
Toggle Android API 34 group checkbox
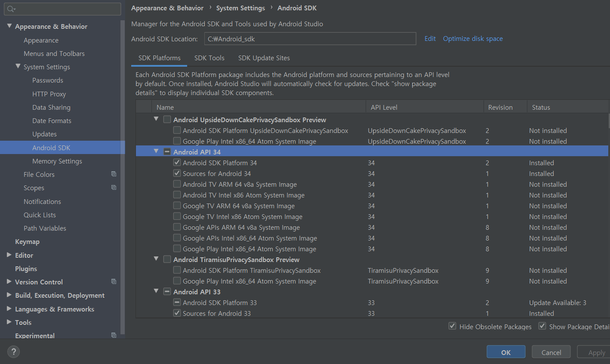[x=167, y=151]
